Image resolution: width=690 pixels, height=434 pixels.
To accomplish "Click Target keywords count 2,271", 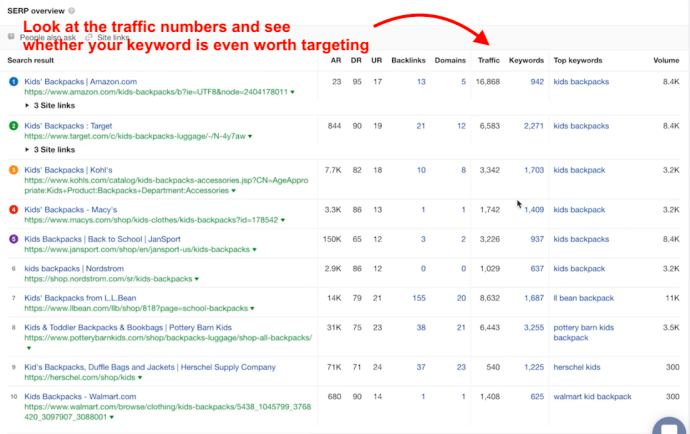I will click(534, 126).
